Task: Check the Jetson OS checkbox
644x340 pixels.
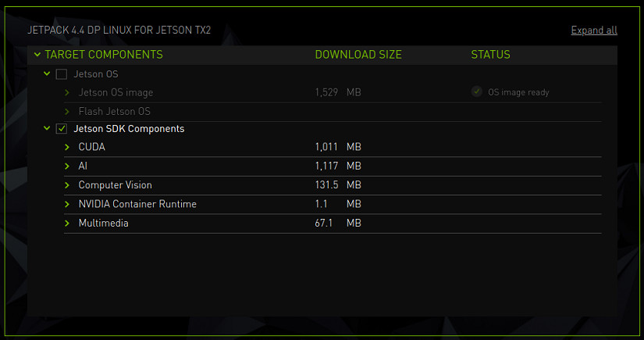Action: point(62,74)
